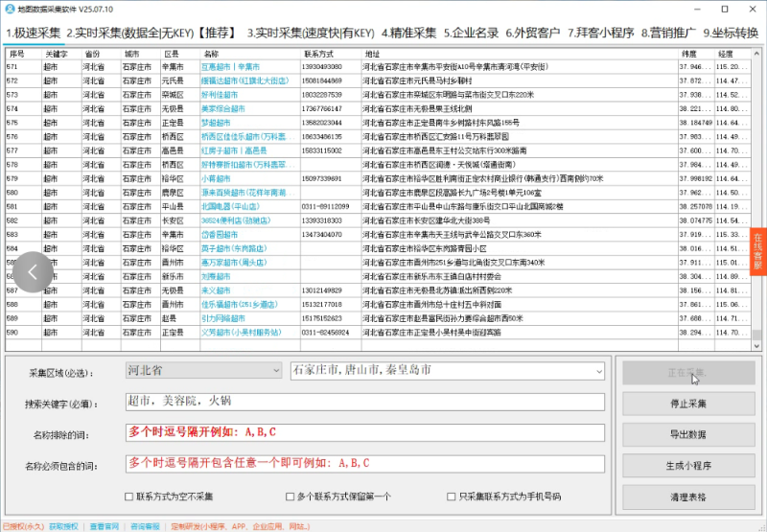767x532 pixels.
Task: Click the app logo icon in title bar
Action: [x=10, y=9]
